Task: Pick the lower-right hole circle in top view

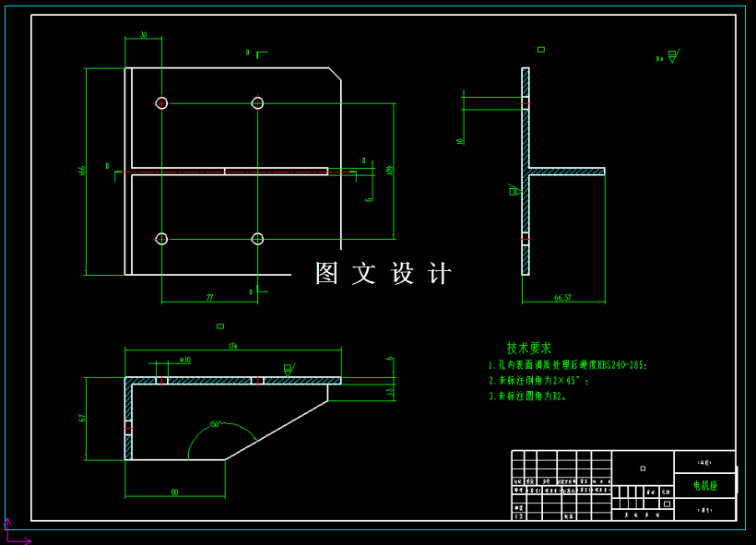Action: 257,239
